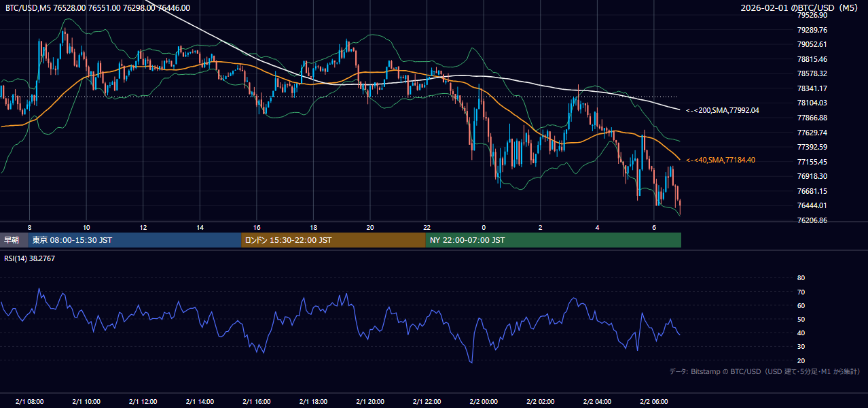Click price axis label 77155.45
Viewport: 868px width, 408px height.
tap(812, 162)
